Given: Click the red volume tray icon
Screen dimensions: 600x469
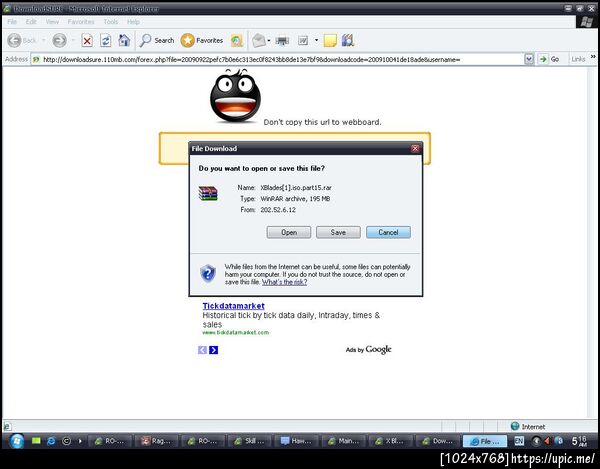Looking at the screenshot, I should 547,441.
